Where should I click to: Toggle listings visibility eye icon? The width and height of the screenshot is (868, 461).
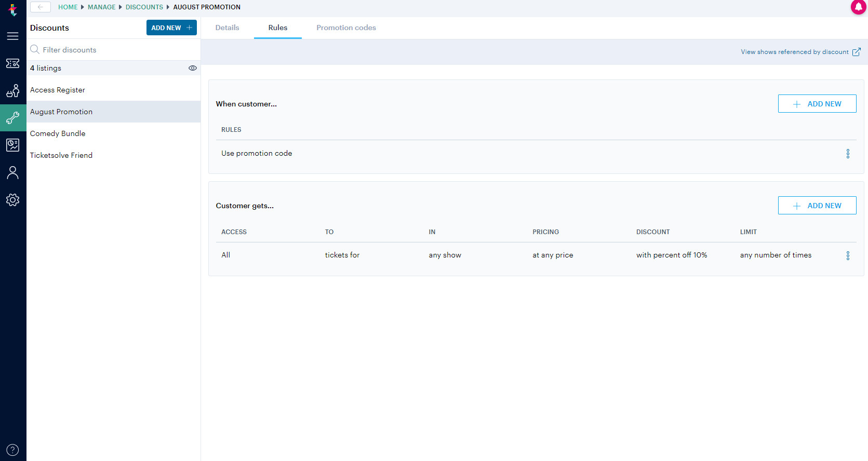pyautogui.click(x=192, y=68)
